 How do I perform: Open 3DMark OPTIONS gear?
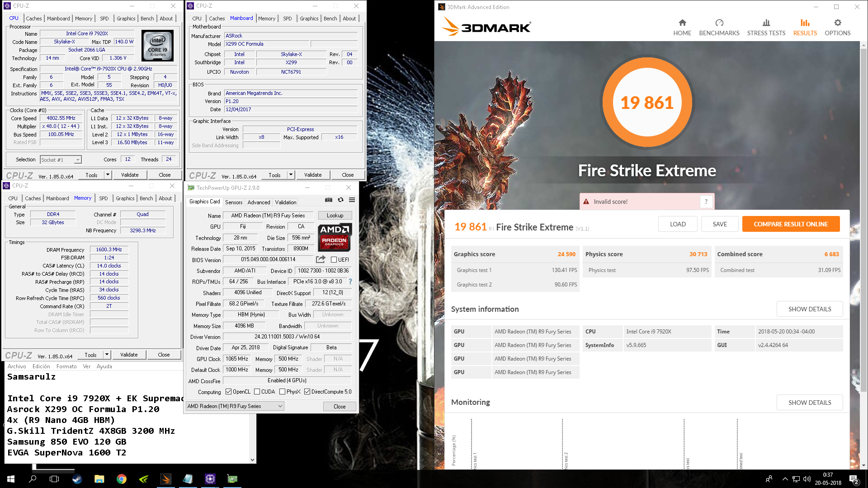838,28
